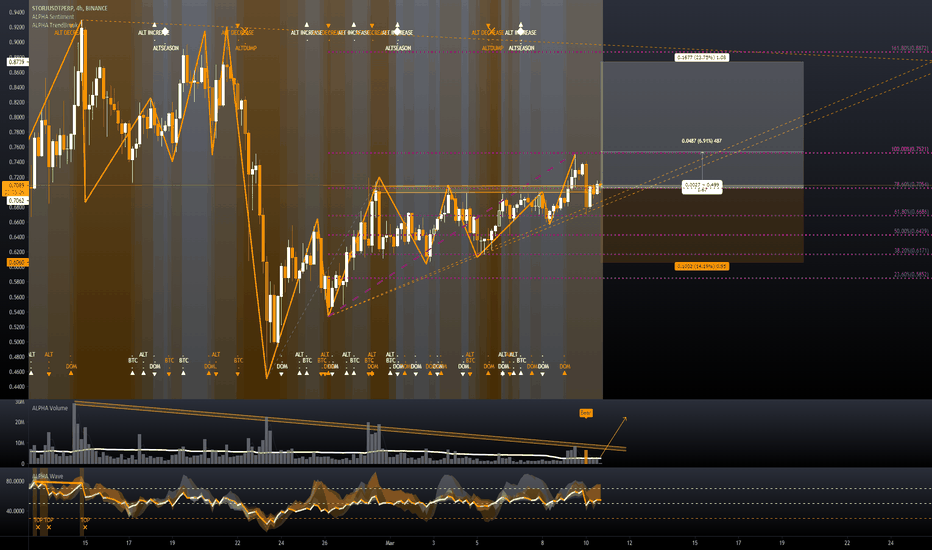The width and height of the screenshot is (932, 550).
Task: Click the 0.8000 price axis label
Action: click(x=17, y=117)
